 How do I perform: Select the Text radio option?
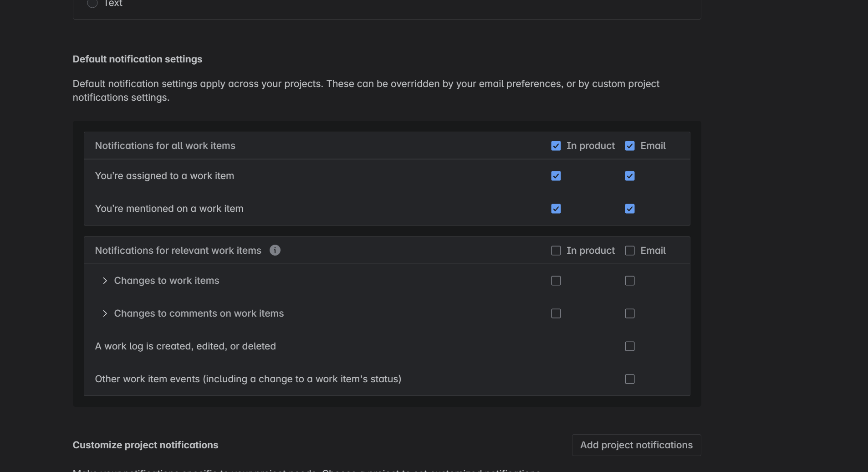tap(92, 4)
